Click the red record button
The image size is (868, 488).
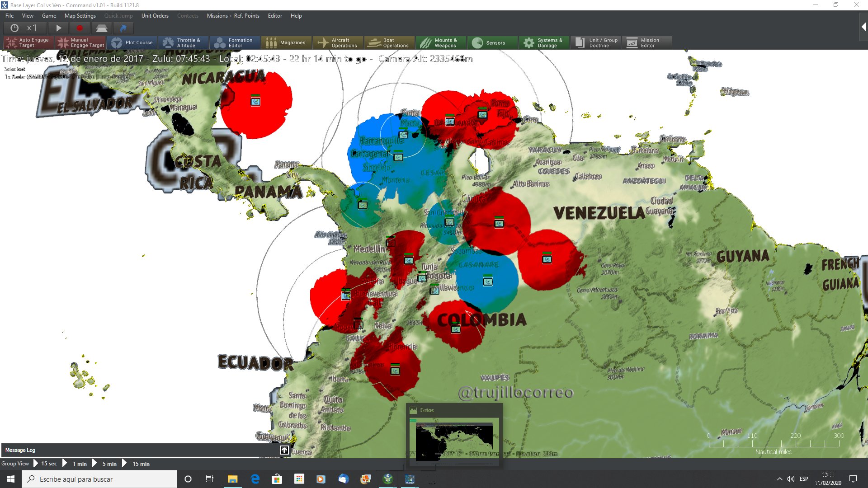point(80,28)
